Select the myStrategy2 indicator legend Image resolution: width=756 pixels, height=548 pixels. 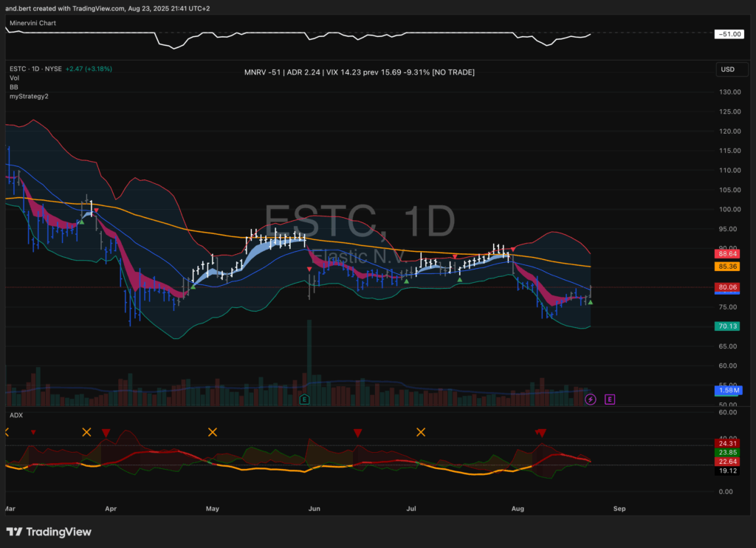(29, 96)
